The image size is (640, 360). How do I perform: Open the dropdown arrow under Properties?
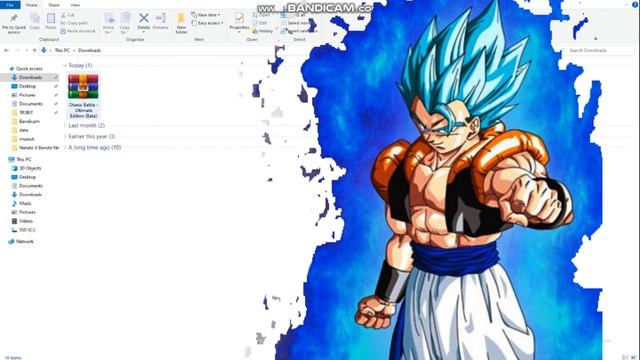(x=239, y=32)
